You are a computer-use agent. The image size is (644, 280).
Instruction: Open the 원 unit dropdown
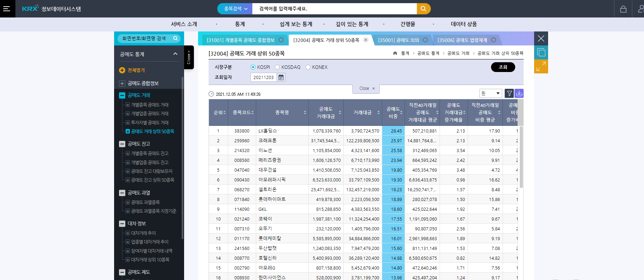pos(491,93)
